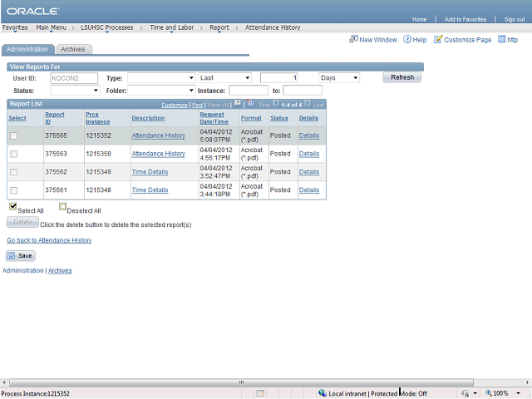Check the box for report 375561
The image size is (532, 399).
[x=13, y=190]
